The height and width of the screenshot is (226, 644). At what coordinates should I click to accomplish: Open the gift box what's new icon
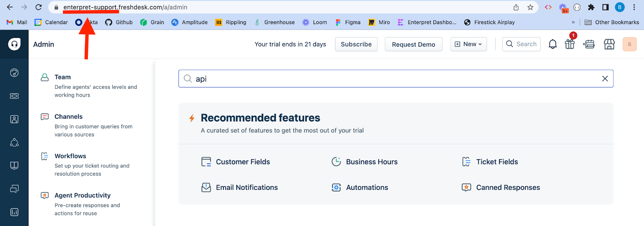pyautogui.click(x=570, y=44)
